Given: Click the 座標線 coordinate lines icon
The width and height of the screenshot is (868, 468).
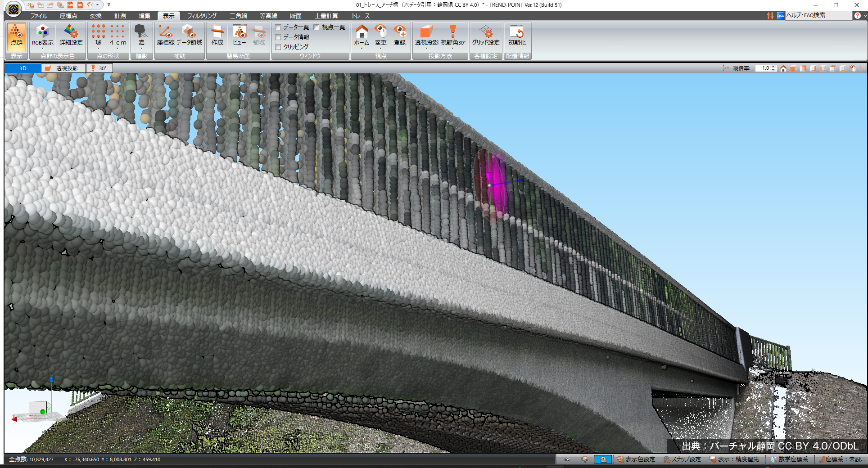Looking at the screenshot, I should pos(165,36).
